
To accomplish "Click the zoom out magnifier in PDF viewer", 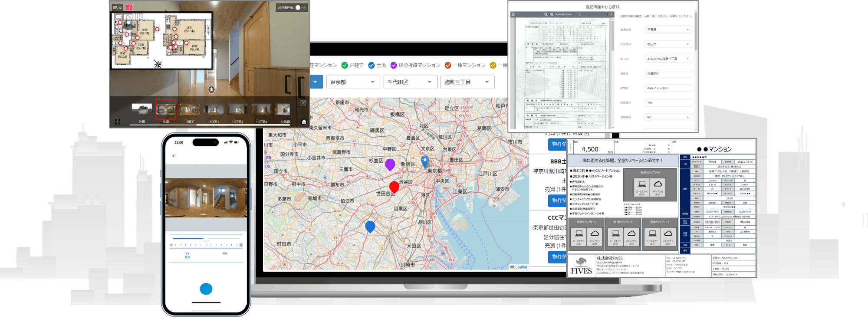I will click(x=546, y=14).
